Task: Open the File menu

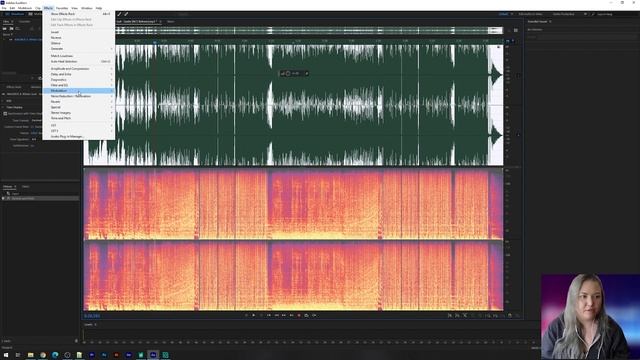Action: point(4,8)
